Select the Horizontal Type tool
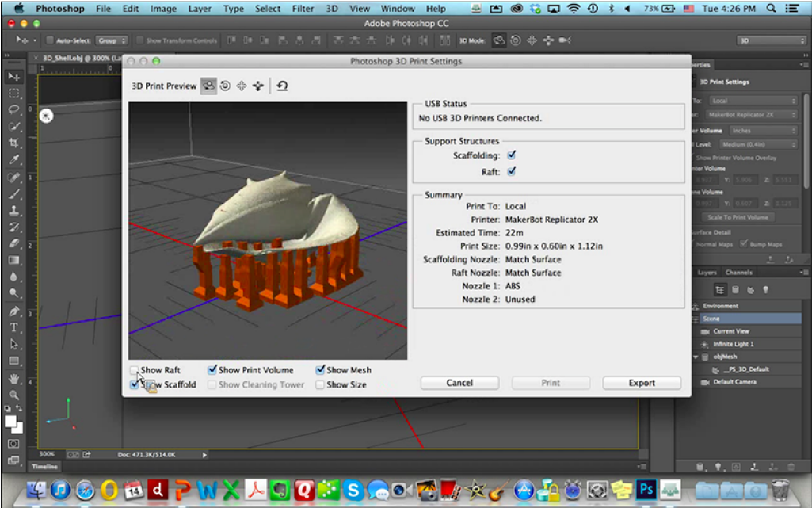Screen dimensions: 812x508 pos(14,328)
